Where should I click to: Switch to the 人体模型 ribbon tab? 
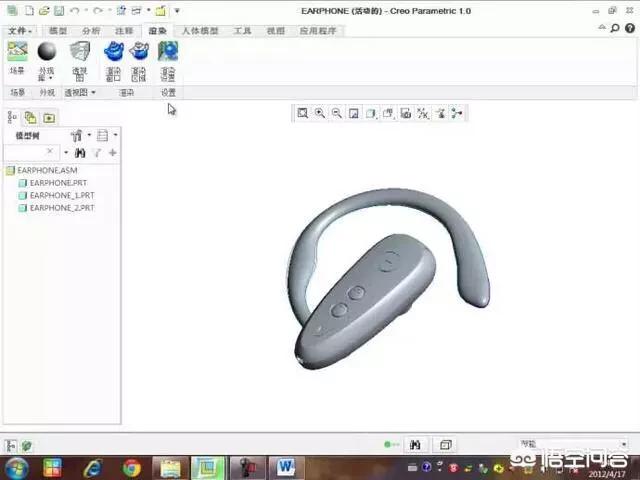[x=200, y=31]
